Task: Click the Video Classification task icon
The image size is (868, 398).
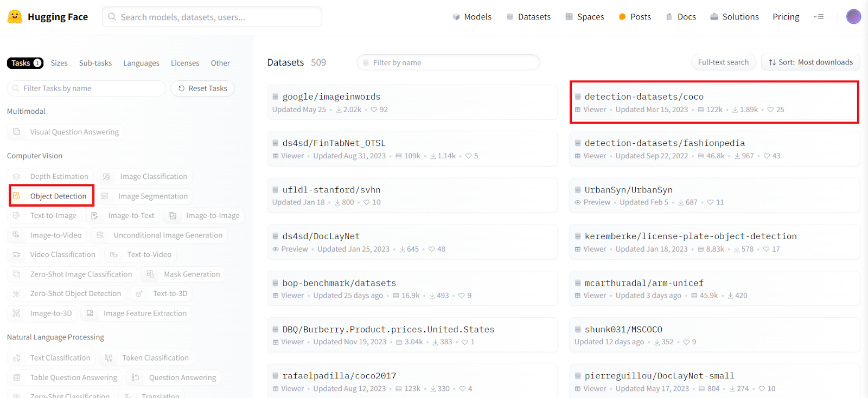Action: pos(16,254)
